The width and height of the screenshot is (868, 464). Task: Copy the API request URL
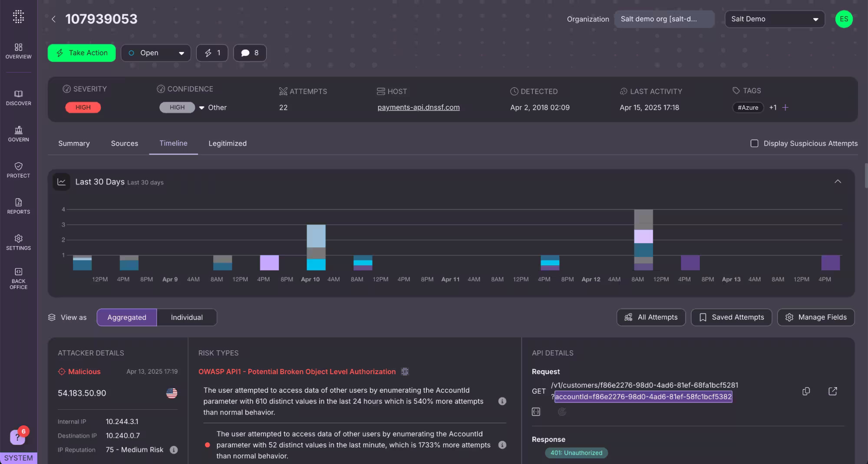click(x=806, y=391)
